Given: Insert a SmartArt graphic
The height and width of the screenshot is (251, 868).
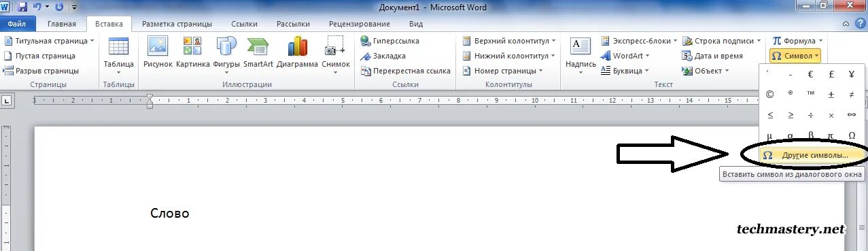Looking at the screenshot, I should (x=258, y=53).
